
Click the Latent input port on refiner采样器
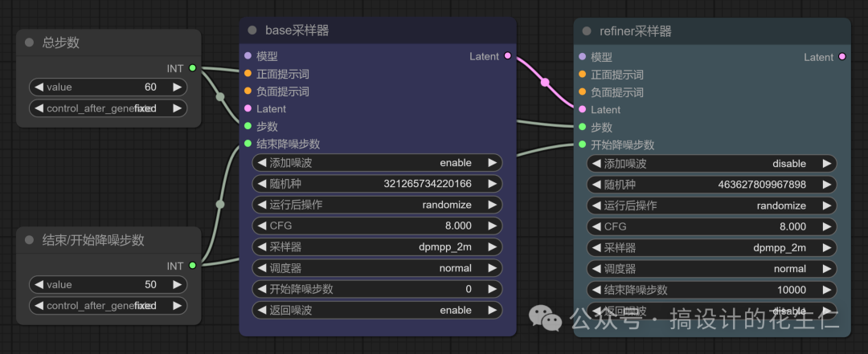(x=583, y=109)
